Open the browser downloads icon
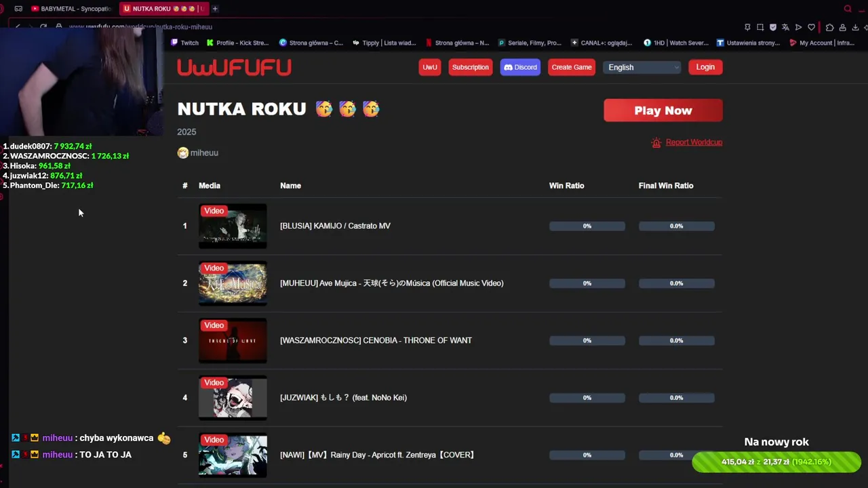 855,27
